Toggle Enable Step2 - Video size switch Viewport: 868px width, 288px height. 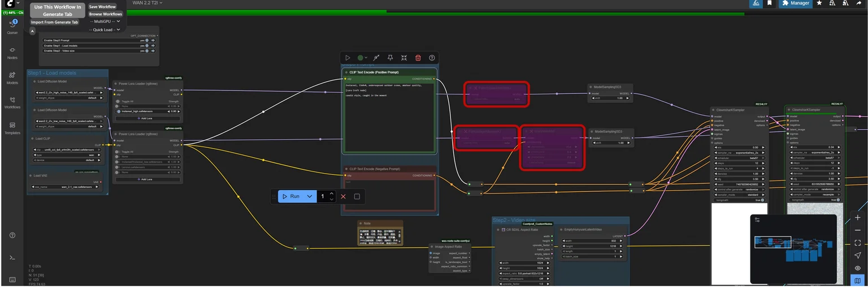tap(147, 51)
